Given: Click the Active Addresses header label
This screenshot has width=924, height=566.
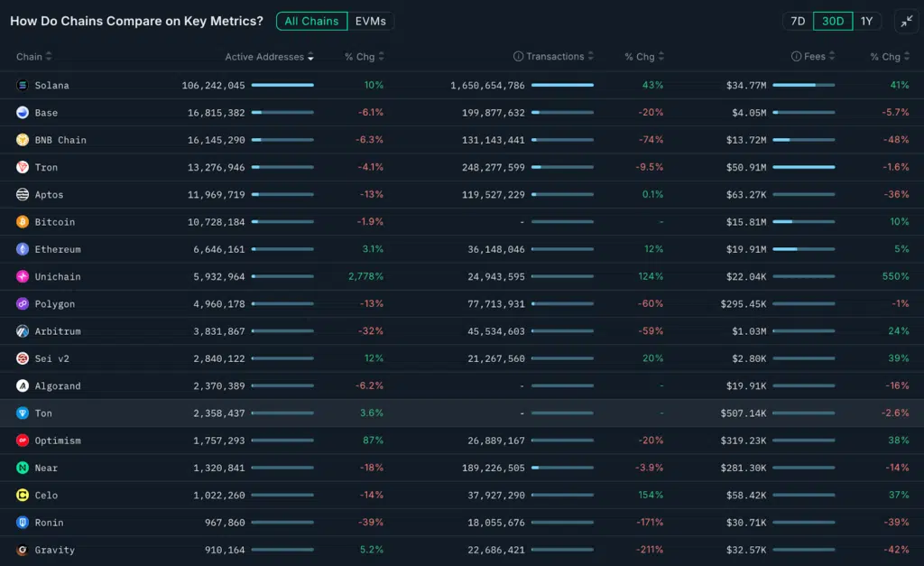Looking at the screenshot, I should click(264, 57).
